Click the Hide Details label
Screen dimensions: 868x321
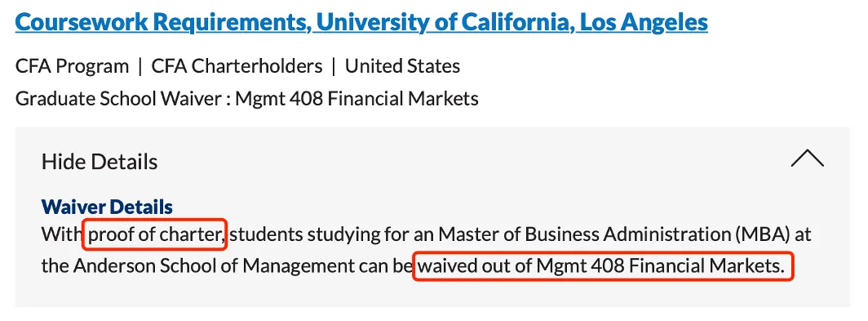[100, 162]
